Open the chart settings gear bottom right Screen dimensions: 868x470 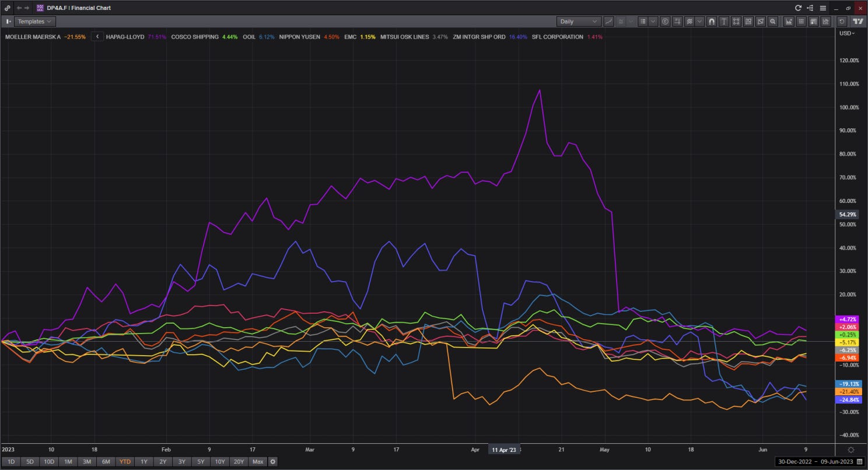coord(851,450)
